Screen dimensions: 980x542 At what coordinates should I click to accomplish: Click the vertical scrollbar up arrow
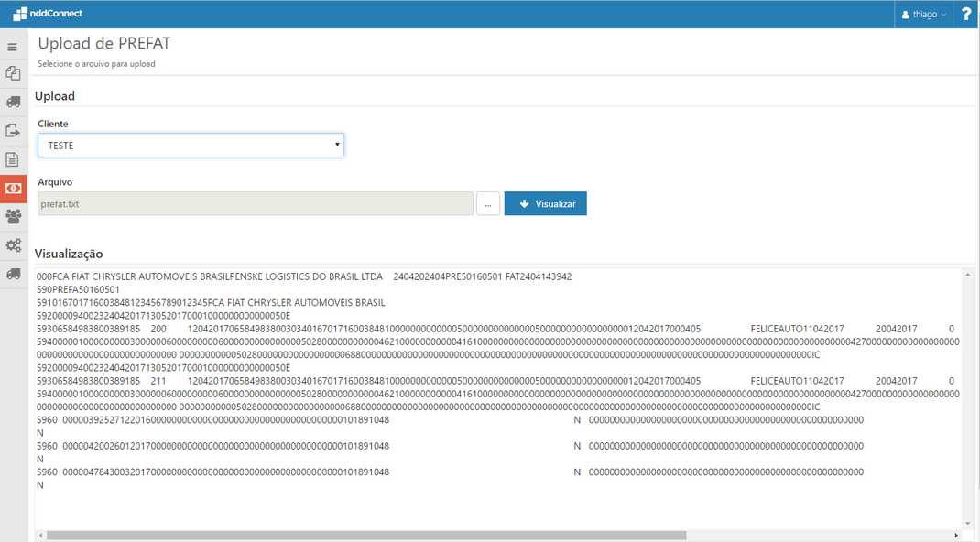click(967, 274)
